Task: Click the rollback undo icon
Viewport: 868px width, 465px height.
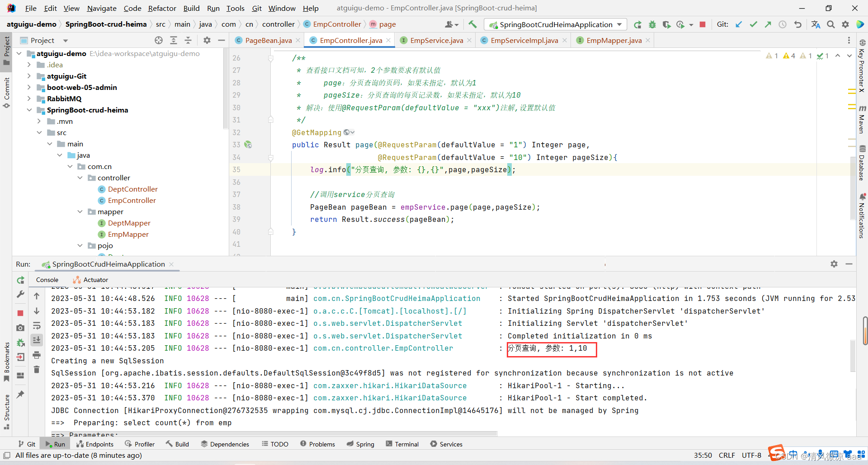Action: point(797,24)
